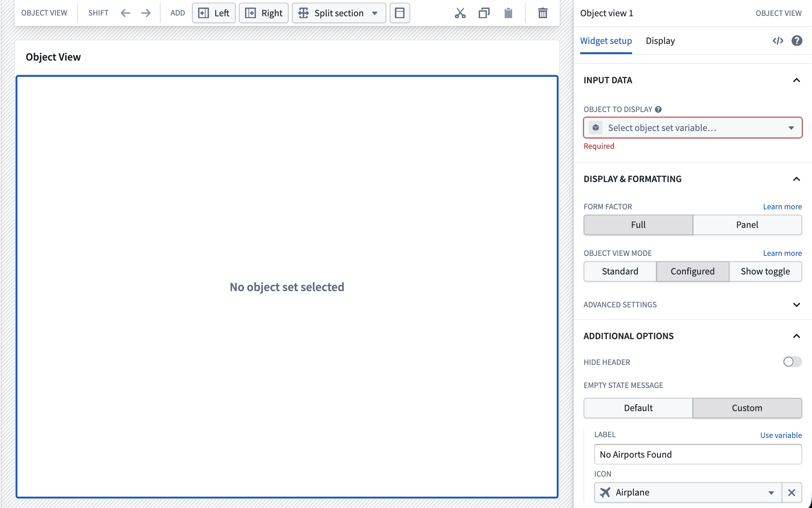This screenshot has width=812, height=508.
Task: Shift section left with the left arrow
Action: pos(125,13)
